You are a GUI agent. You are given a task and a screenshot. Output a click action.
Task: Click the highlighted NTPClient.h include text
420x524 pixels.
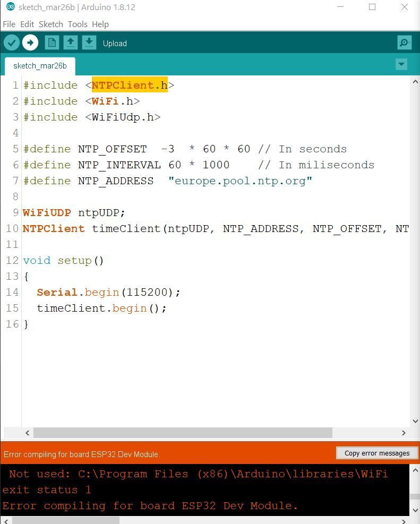(x=130, y=85)
